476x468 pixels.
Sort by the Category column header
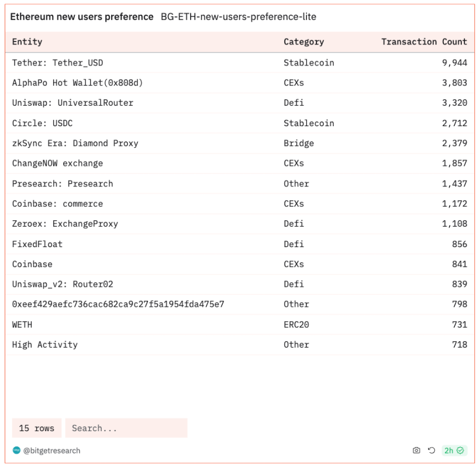[303, 42]
